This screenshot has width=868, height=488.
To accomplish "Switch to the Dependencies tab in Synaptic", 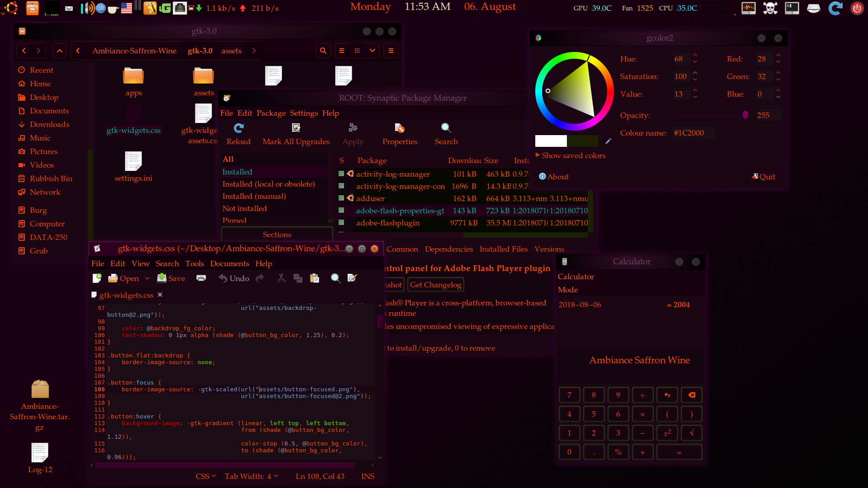I will click(449, 249).
